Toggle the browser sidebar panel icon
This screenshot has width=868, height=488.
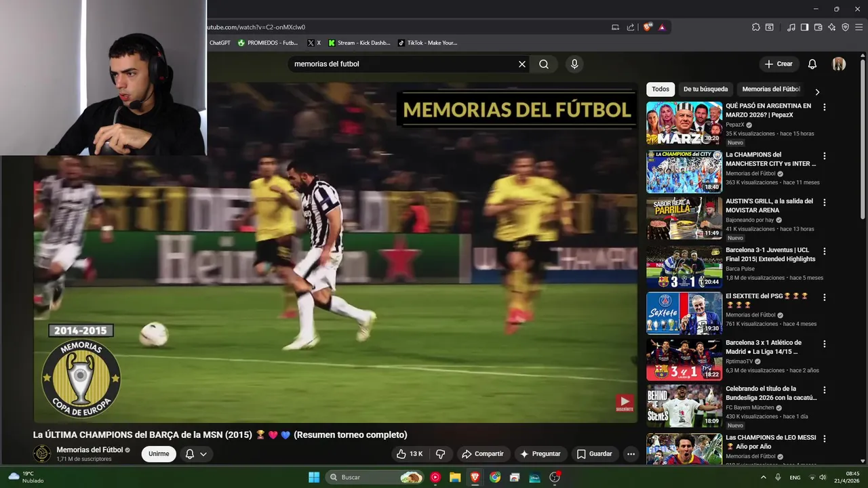pyautogui.click(x=804, y=27)
